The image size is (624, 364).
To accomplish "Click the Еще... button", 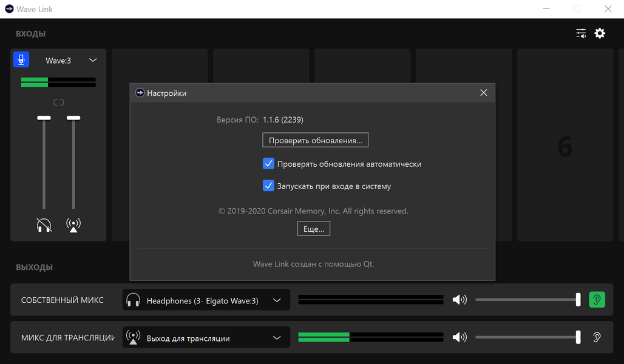I will (x=314, y=229).
